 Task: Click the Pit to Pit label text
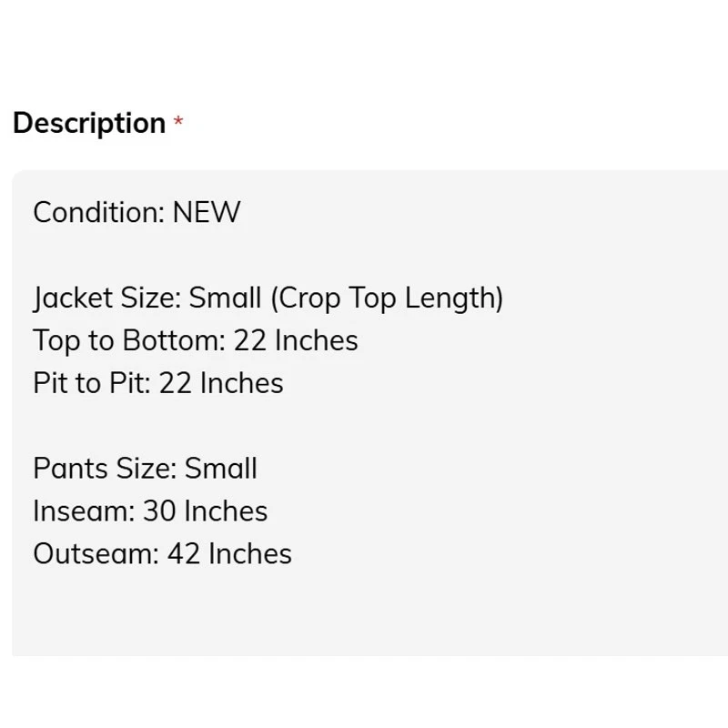(x=92, y=383)
